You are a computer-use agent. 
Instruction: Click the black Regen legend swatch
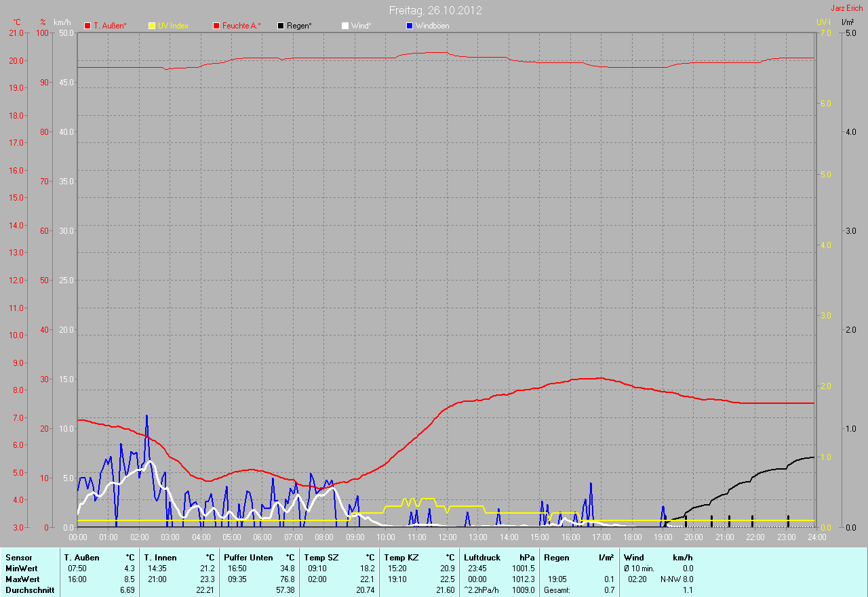281,26
